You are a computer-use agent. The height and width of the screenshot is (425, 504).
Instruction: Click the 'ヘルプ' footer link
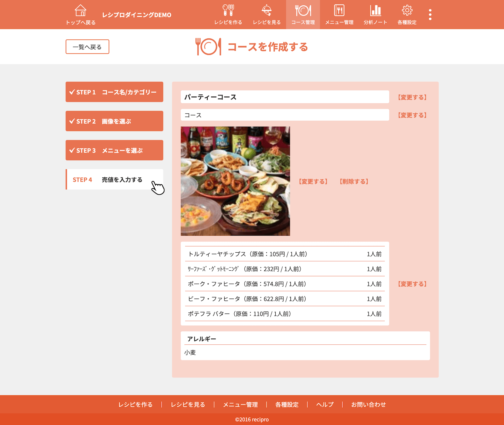(325, 405)
